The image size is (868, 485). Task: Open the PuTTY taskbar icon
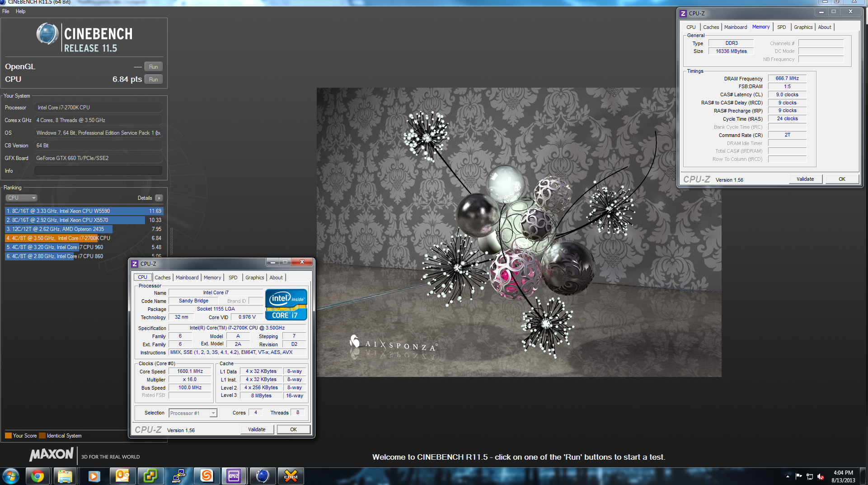(178, 476)
